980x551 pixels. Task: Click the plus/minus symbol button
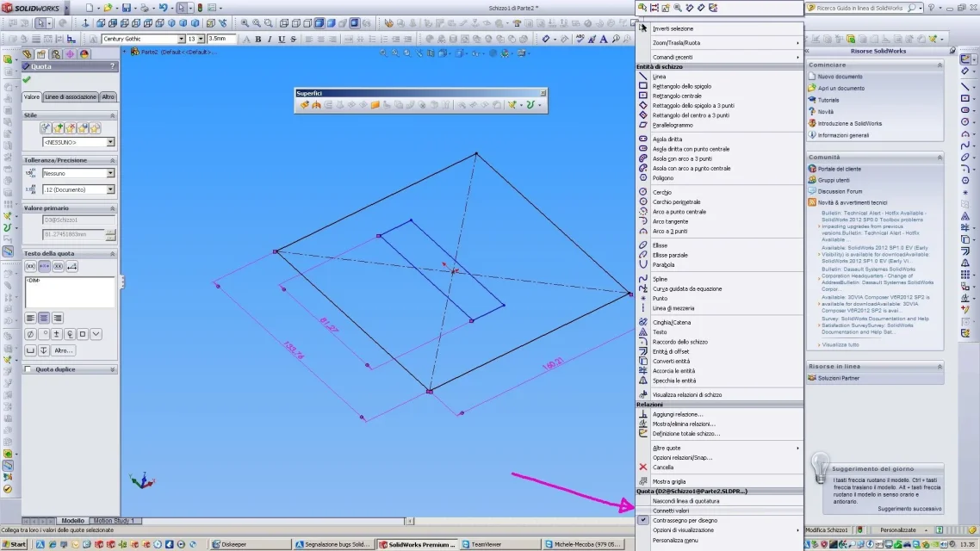pos(56,334)
